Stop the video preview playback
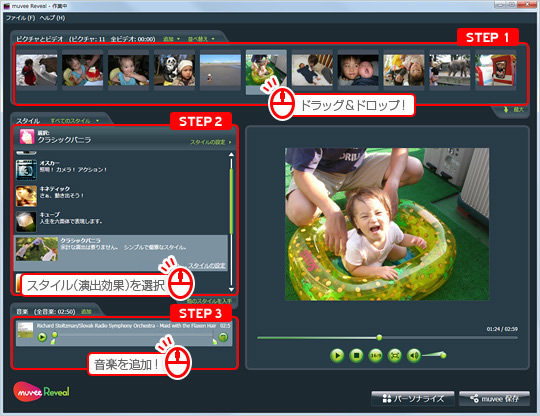 pos(356,355)
